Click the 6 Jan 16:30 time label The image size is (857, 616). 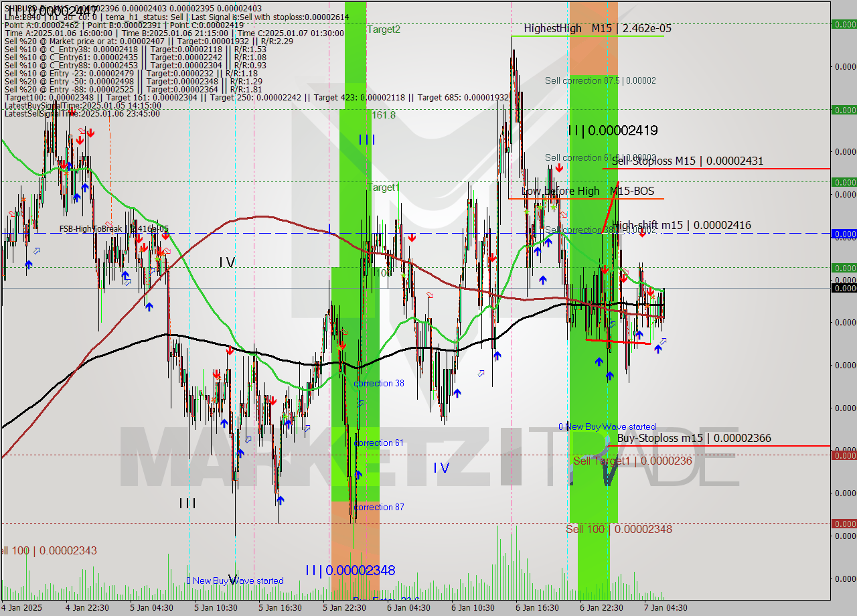click(537, 608)
